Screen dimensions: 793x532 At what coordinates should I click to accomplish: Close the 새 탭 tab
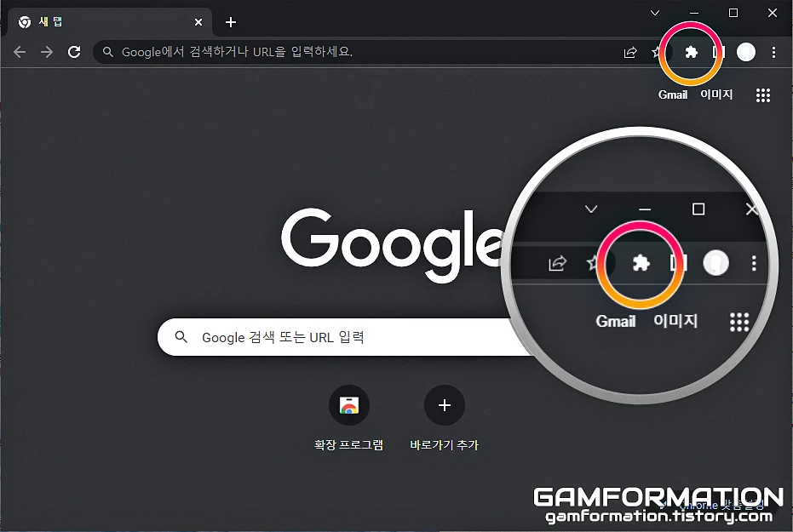(198, 22)
